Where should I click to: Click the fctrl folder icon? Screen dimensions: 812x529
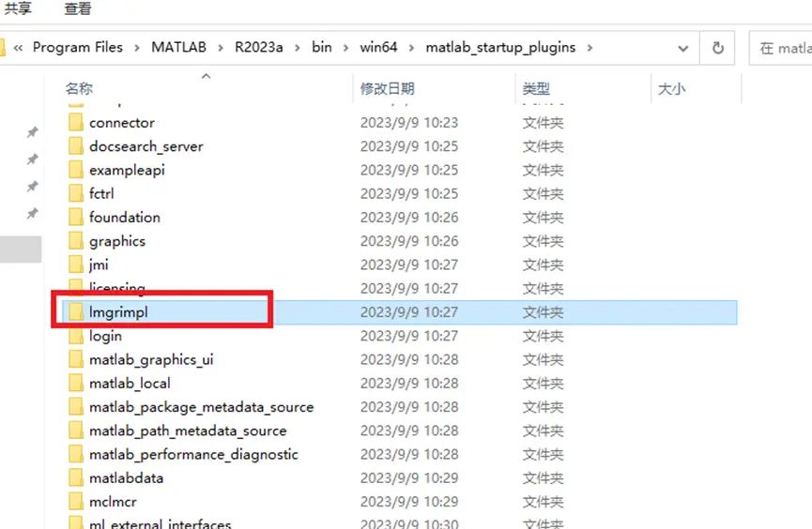76,193
